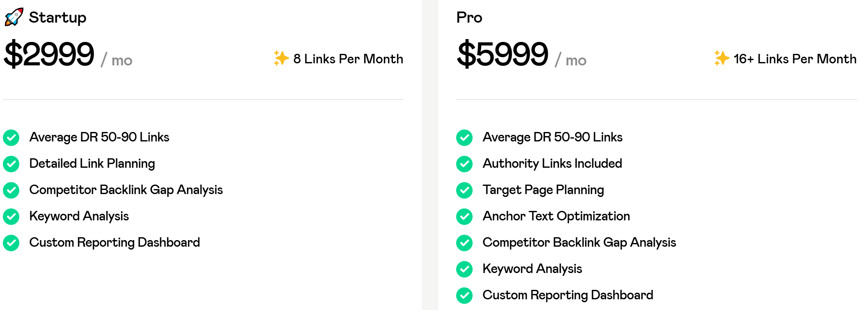The height and width of the screenshot is (310, 868).
Task: Click the checkmark next to Target Page Planning
Action: (x=464, y=190)
